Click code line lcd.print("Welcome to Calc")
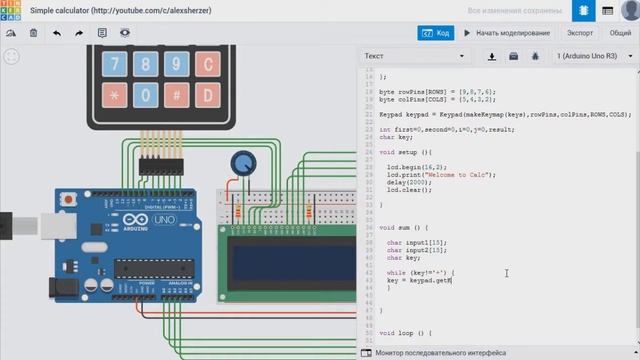The width and height of the screenshot is (640, 360). pyautogui.click(x=441, y=175)
